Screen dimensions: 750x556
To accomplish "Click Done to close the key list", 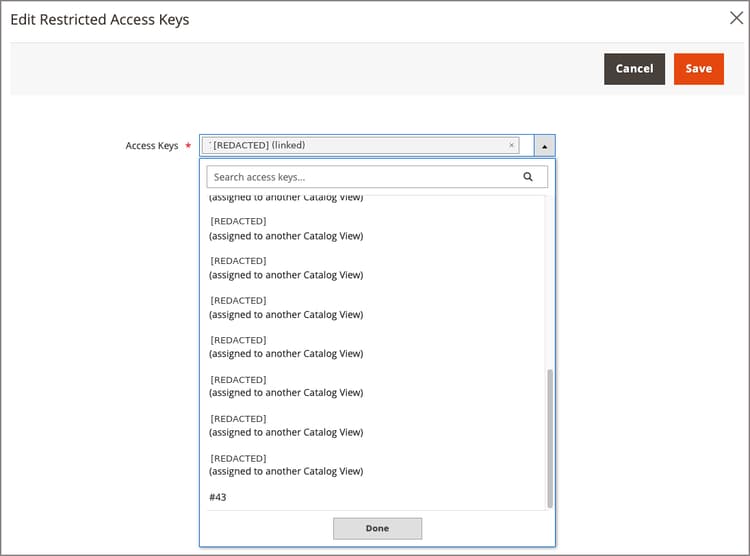I will pyautogui.click(x=377, y=528).
